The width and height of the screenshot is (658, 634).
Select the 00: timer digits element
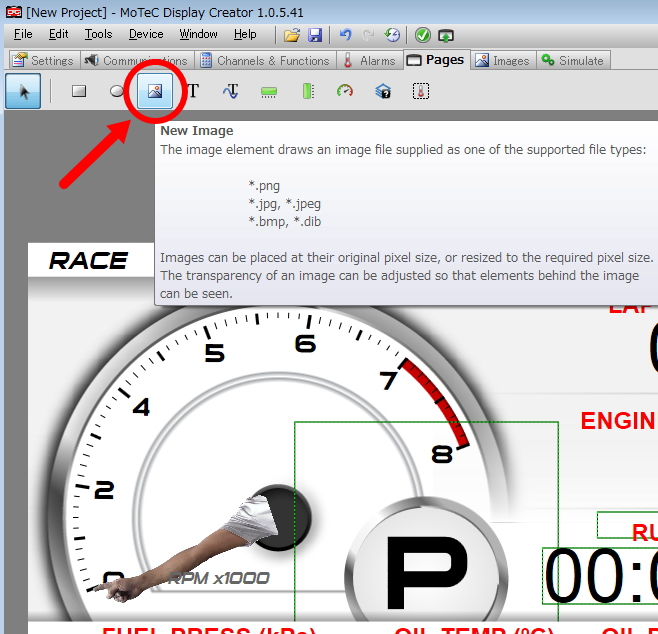click(601, 576)
